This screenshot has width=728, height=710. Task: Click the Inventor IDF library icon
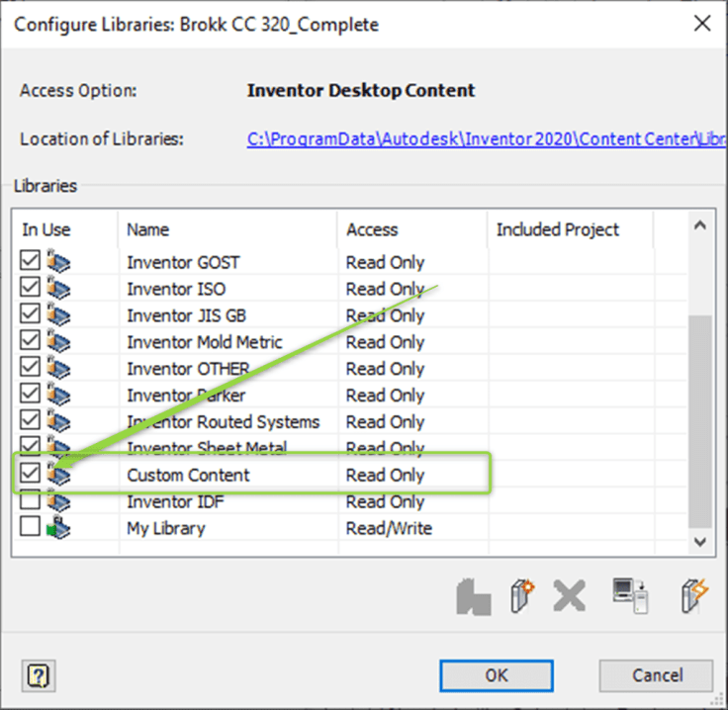(58, 501)
